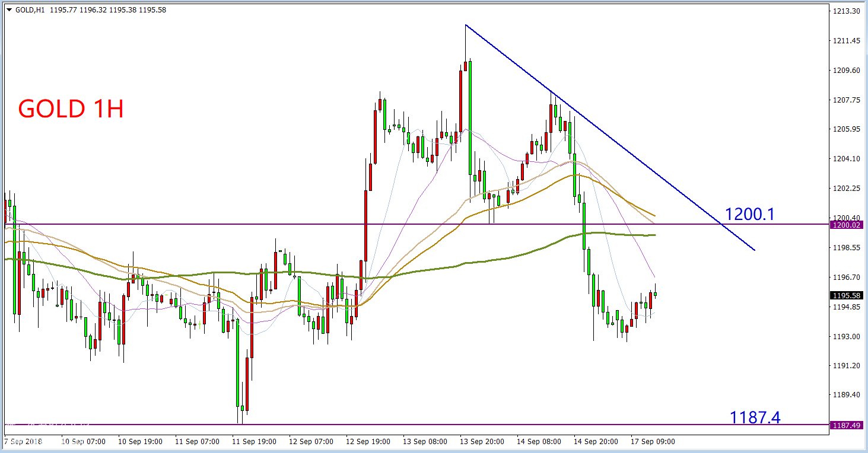Click the 11 Sep 19:00 time label

tap(255, 442)
